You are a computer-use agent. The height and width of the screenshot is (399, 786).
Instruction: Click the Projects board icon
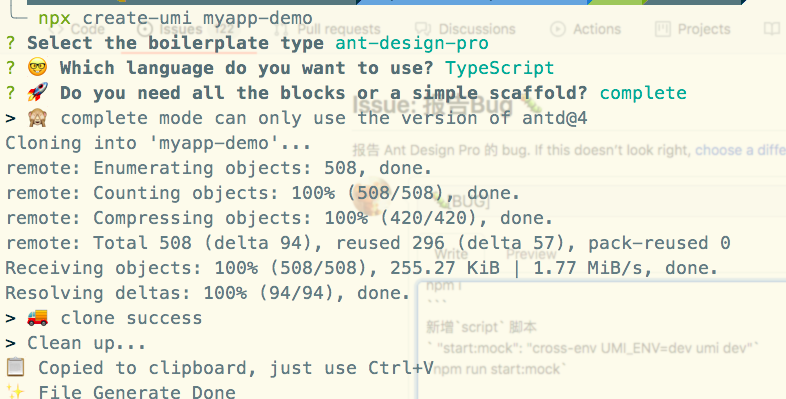pos(663,29)
